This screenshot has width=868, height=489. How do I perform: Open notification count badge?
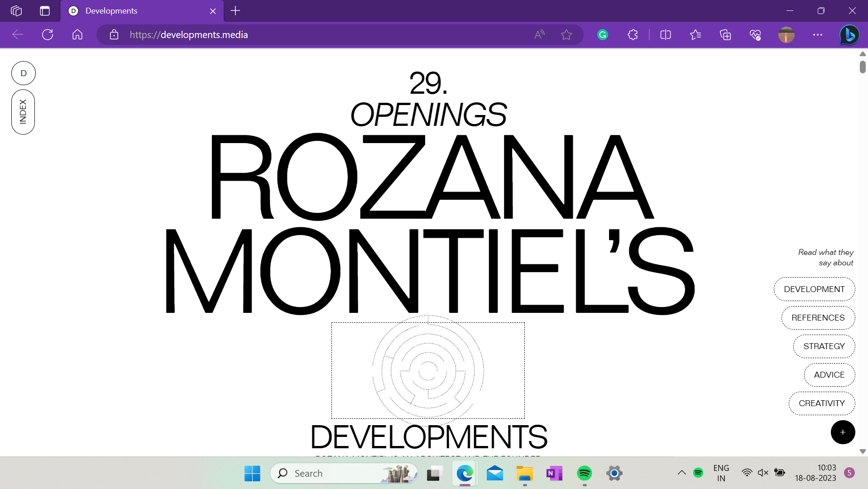pyautogui.click(x=849, y=473)
